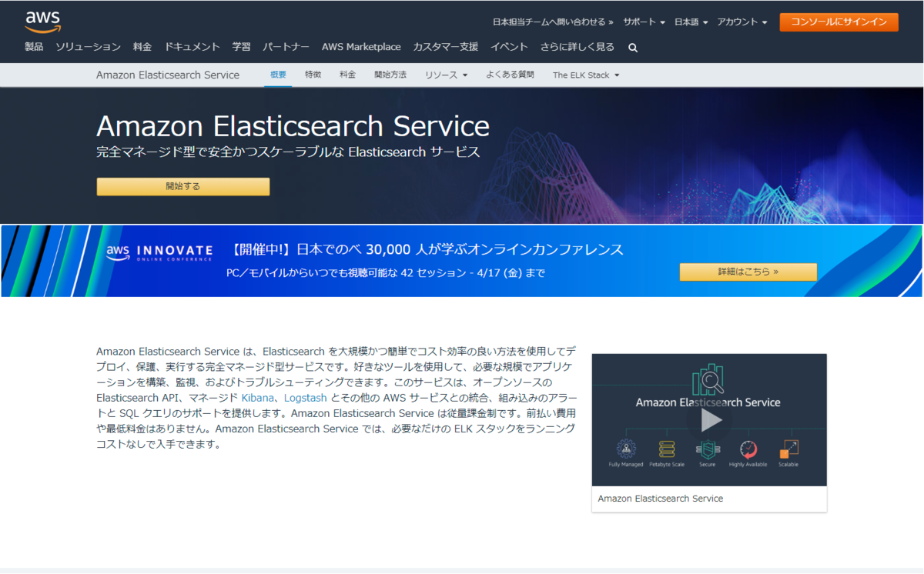Click the Petabyte Scale icon in video

pyautogui.click(x=667, y=449)
